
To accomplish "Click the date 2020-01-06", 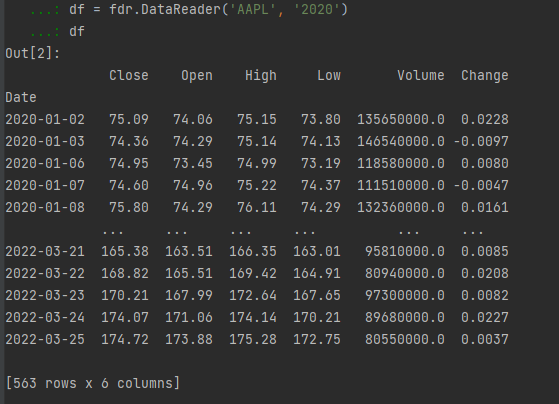I will [x=45, y=163].
